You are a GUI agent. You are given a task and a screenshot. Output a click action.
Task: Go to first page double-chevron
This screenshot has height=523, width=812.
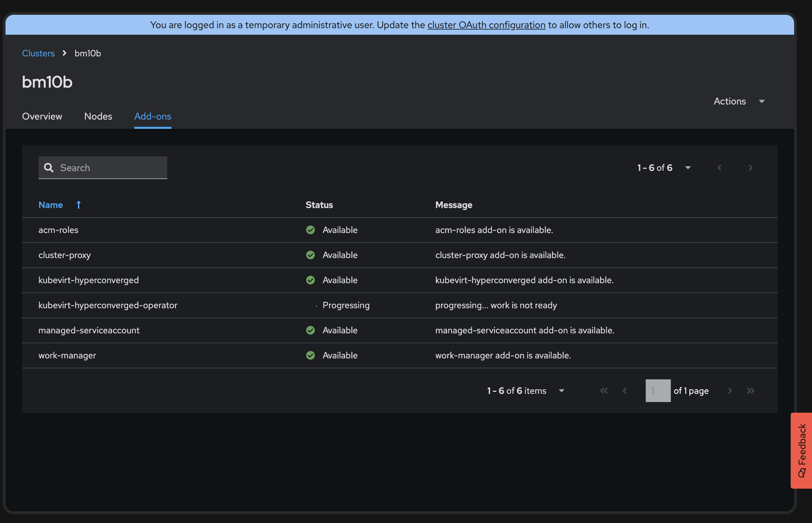[604, 391]
